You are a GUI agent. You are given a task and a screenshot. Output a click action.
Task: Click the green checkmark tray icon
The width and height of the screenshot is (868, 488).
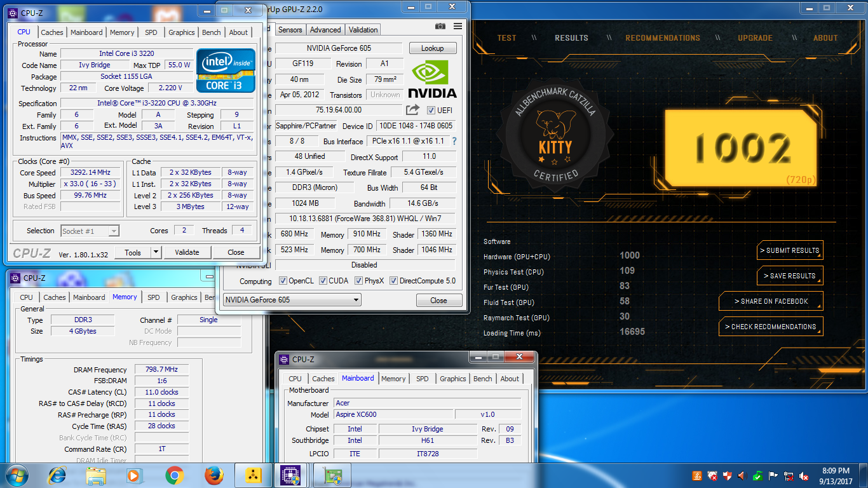(758, 476)
